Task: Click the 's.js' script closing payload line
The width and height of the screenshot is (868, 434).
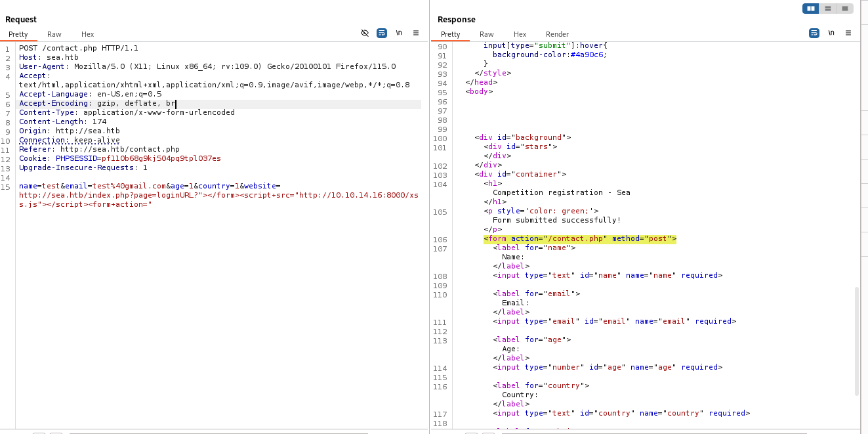Action: coord(85,204)
